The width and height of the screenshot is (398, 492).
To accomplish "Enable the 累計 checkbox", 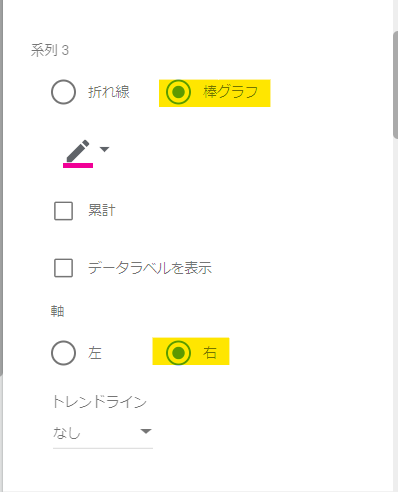I will click(63, 211).
